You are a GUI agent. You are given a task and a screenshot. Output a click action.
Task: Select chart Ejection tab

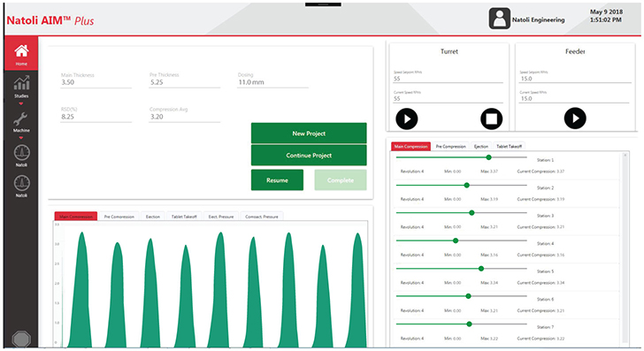click(153, 217)
